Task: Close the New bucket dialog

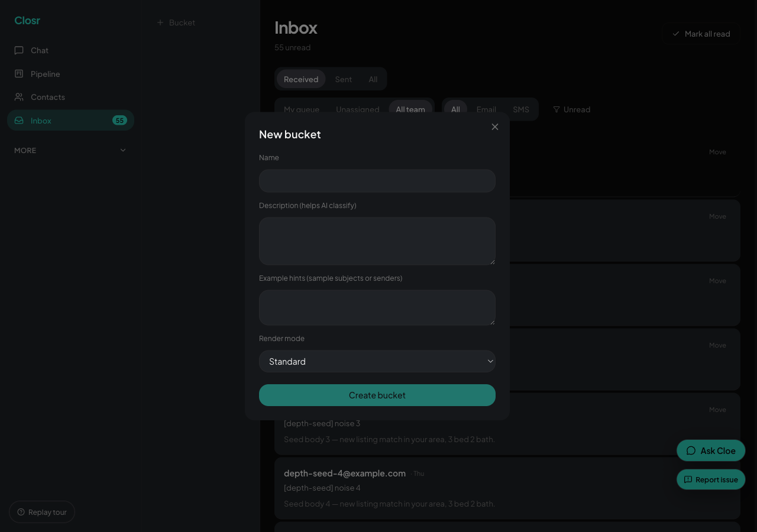Action: click(x=495, y=127)
